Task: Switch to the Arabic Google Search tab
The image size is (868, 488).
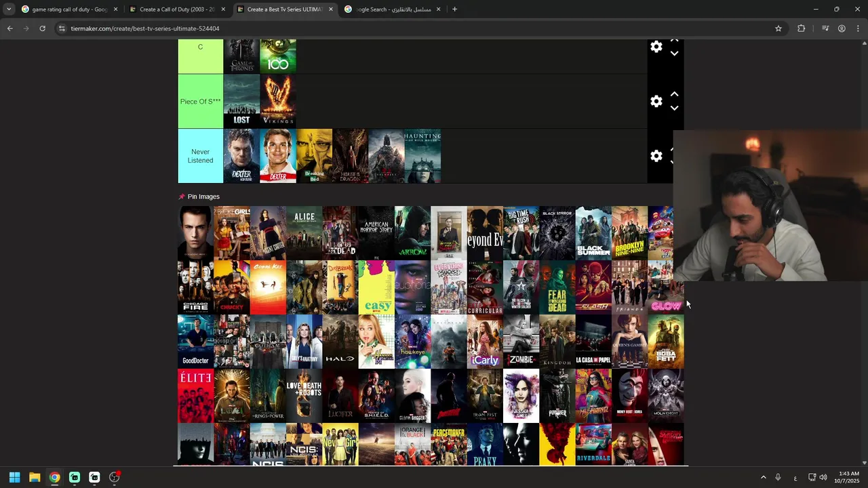Action: [x=391, y=9]
